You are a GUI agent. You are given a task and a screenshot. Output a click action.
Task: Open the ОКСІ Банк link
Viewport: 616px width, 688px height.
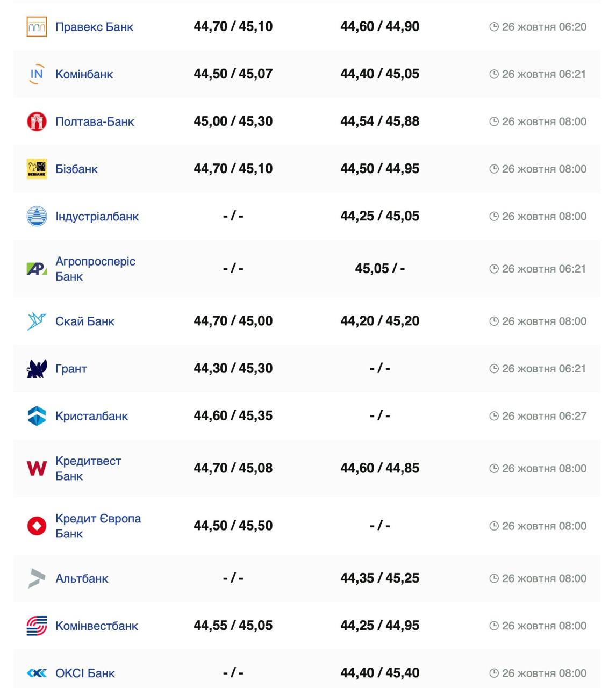tap(85, 673)
